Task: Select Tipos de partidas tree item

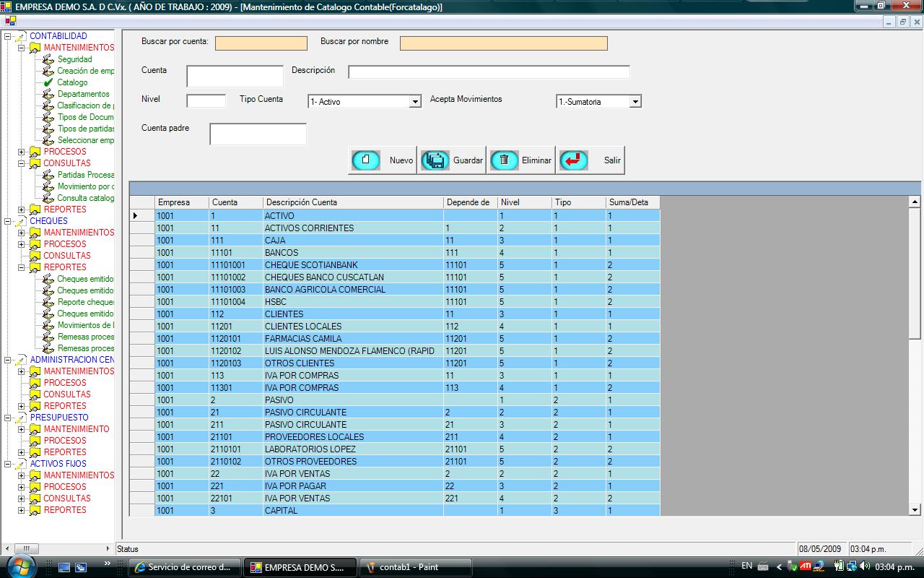Action: [x=85, y=129]
